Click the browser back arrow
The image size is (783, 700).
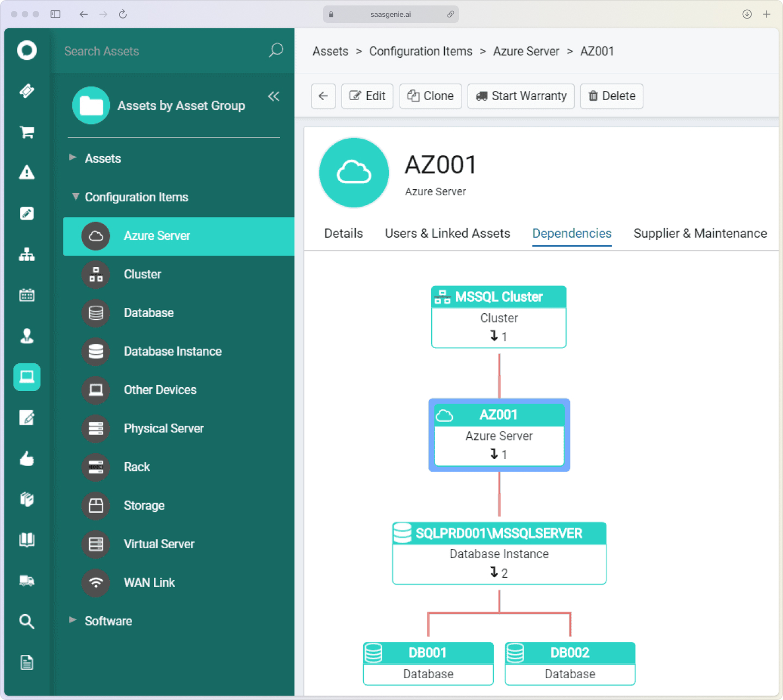pyautogui.click(x=83, y=14)
